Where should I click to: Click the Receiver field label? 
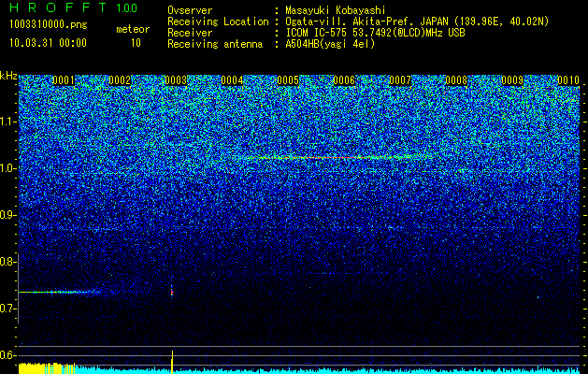[x=190, y=33]
